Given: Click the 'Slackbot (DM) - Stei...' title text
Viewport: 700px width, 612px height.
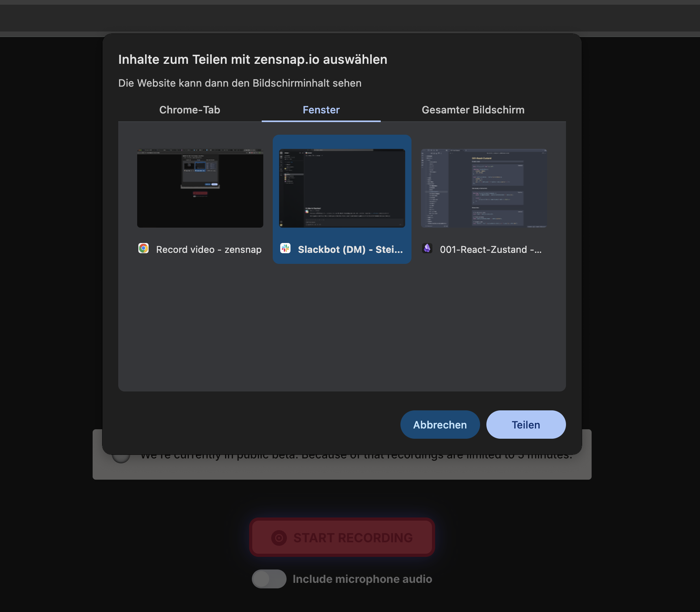Looking at the screenshot, I should point(350,250).
